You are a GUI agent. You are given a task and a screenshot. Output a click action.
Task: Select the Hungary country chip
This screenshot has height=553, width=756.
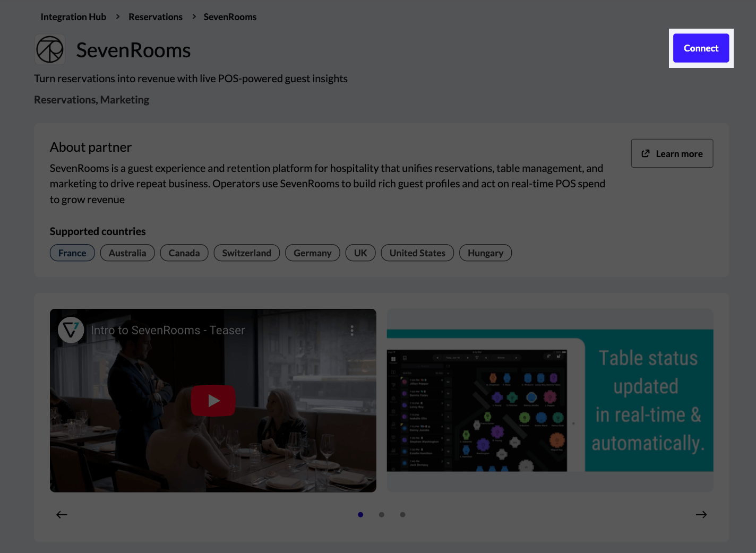(x=485, y=253)
